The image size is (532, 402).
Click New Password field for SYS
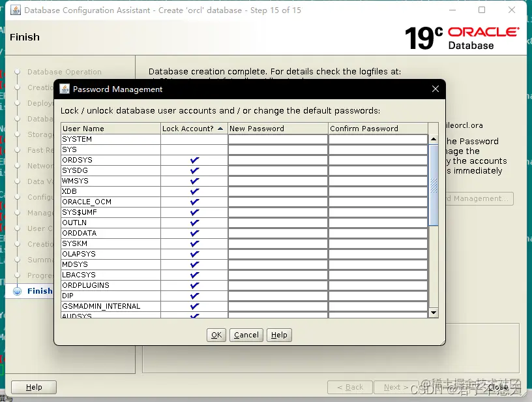tap(278, 149)
